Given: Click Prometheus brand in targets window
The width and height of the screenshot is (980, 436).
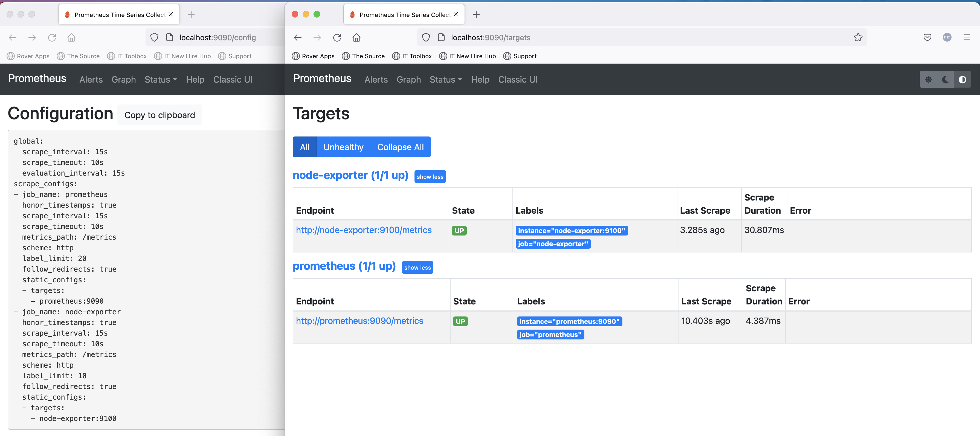Looking at the screenshot, I should coord(322,79).
